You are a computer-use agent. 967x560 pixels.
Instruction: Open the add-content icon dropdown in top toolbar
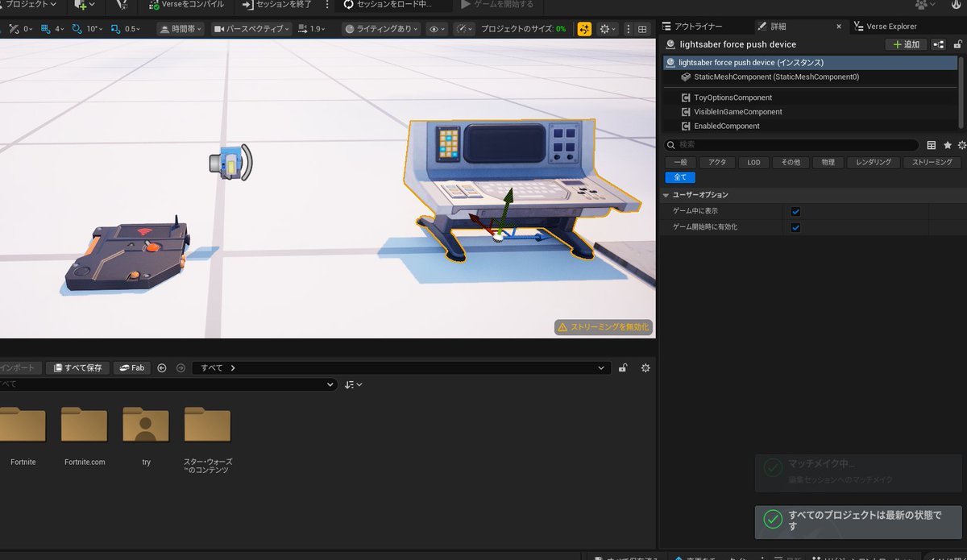click(85, 5)
